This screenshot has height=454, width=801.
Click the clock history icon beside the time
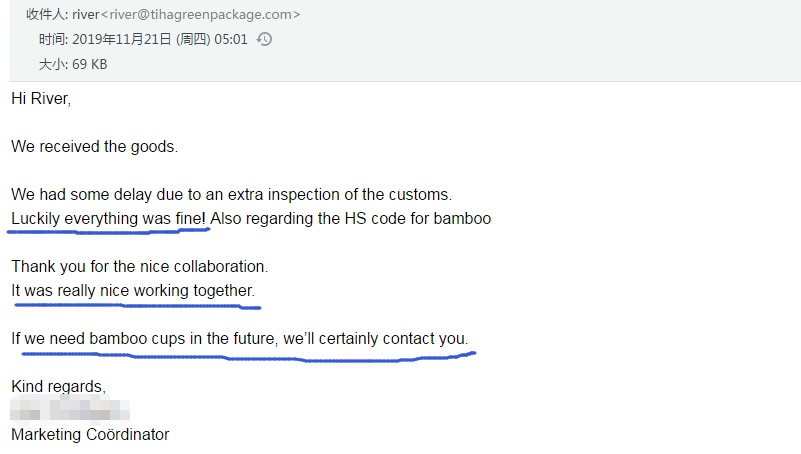pyautogui.click(x=264, y=40)
